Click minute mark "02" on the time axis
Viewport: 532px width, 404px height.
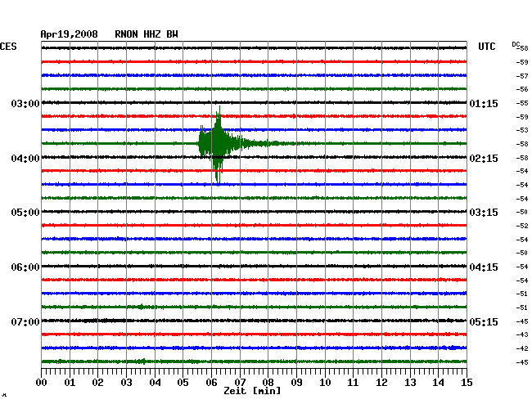point(97,382)
